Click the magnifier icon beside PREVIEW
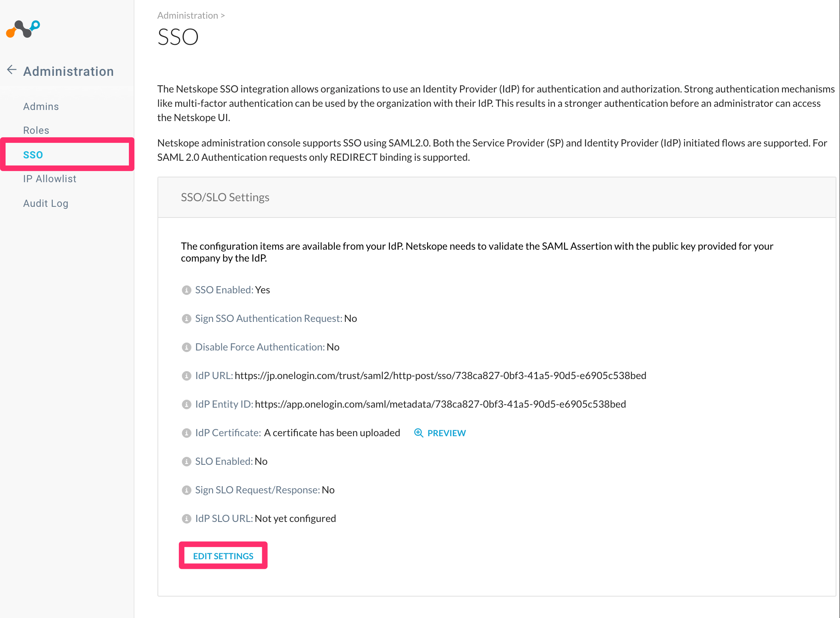Viewport: 840px width, 618px height. [419, 433]
